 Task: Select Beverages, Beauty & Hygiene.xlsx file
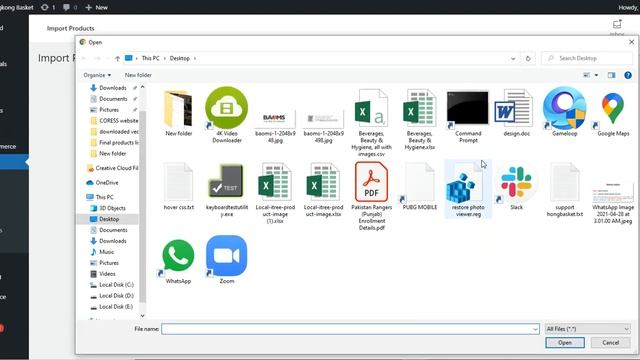tap(419, 108)
